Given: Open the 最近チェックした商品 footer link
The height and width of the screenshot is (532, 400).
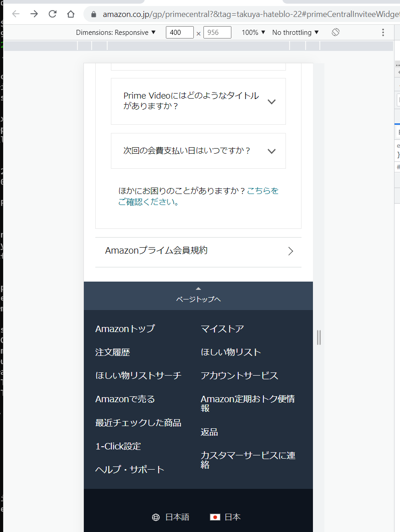Looking at the screenshot, I should (x=138, y=423).
